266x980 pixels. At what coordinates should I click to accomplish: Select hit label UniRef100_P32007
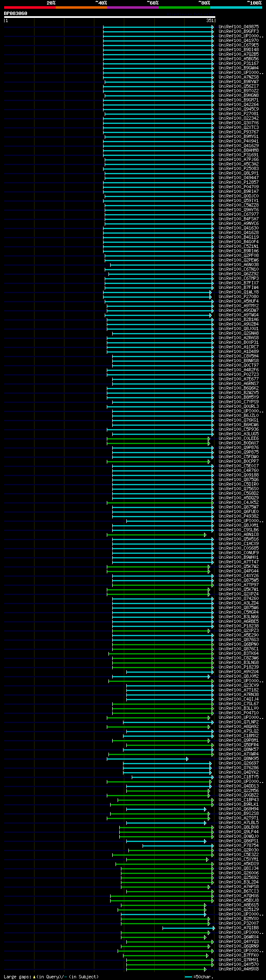point(239,923)
